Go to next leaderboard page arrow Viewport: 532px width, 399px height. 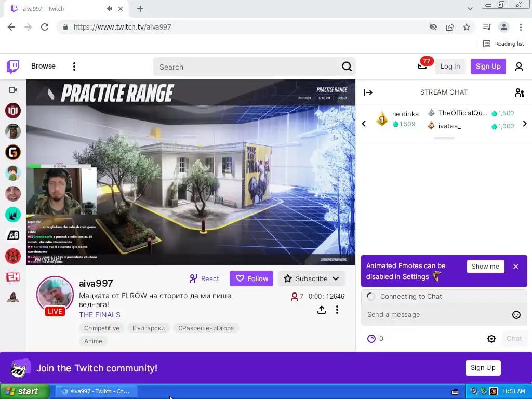pyautogui.click(x=525, y=124)
